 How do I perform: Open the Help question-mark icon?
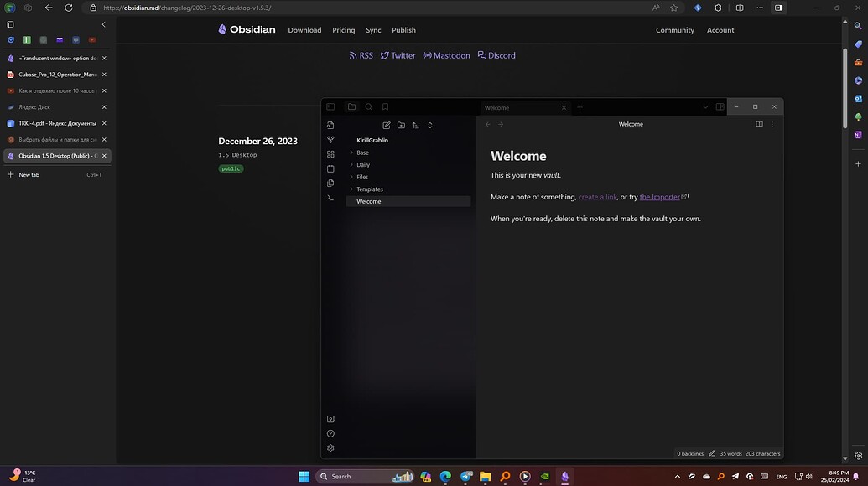pos(330,433)
